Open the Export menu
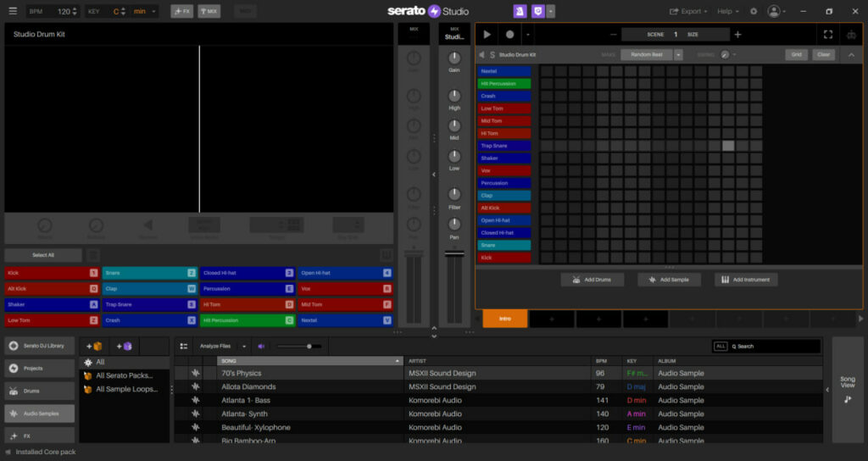This screenshot has width=868, height=461. tap(688, 11)
